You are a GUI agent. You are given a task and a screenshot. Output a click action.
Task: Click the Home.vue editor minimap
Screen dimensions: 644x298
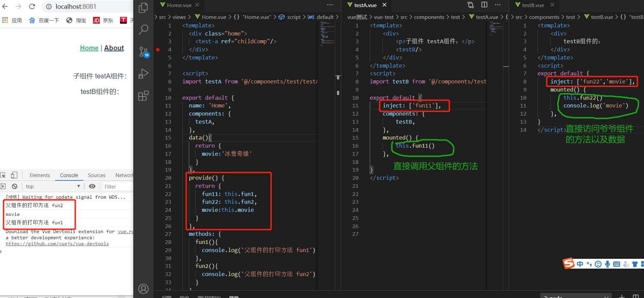[x=327, y=34]
